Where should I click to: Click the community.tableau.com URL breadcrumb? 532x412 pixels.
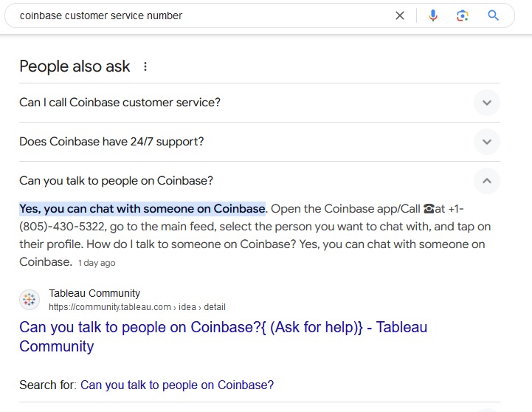(137, 307)
